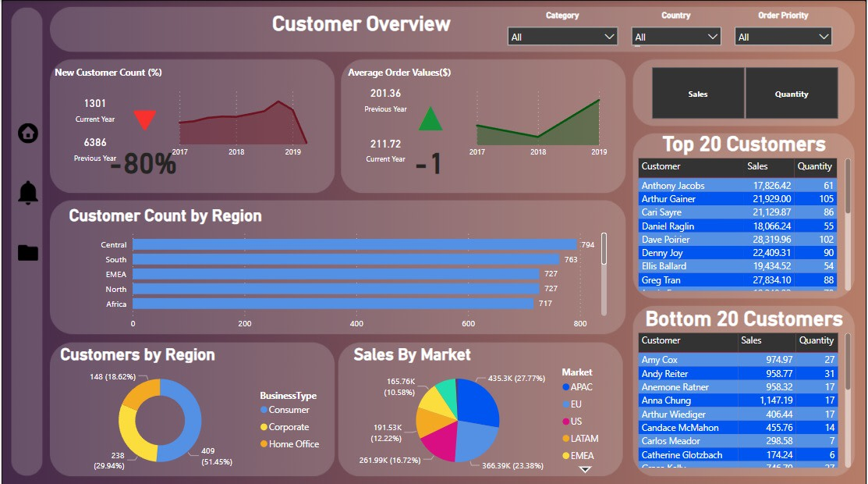
Task: Click the Top 20 Customers table scrollbar
Action: pyautogui.click(x=848, y=188)
